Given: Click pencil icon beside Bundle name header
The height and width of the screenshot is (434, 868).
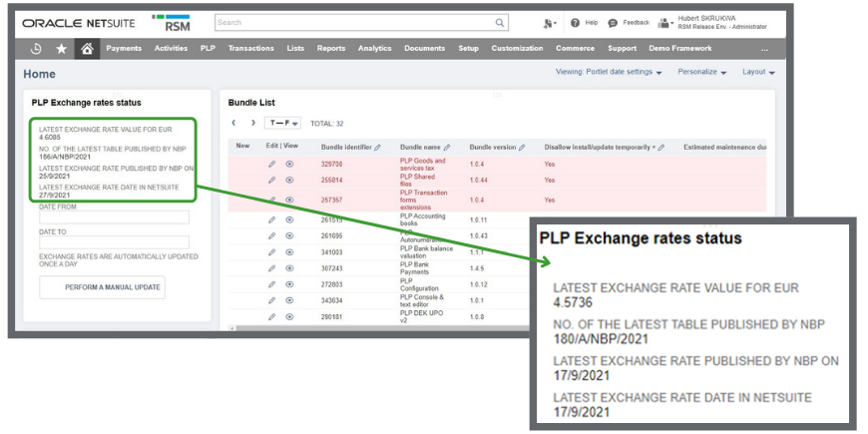Looking at the screenshot, I should (447, 148).
